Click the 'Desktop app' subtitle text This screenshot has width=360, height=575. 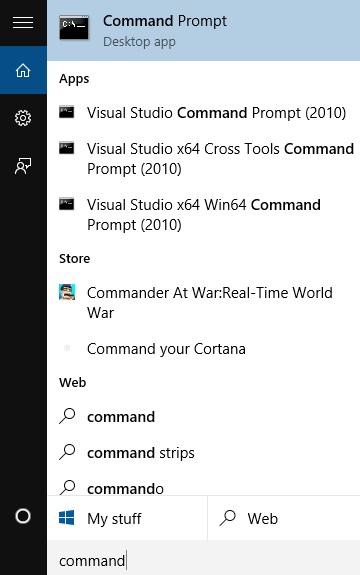[139, 42]
